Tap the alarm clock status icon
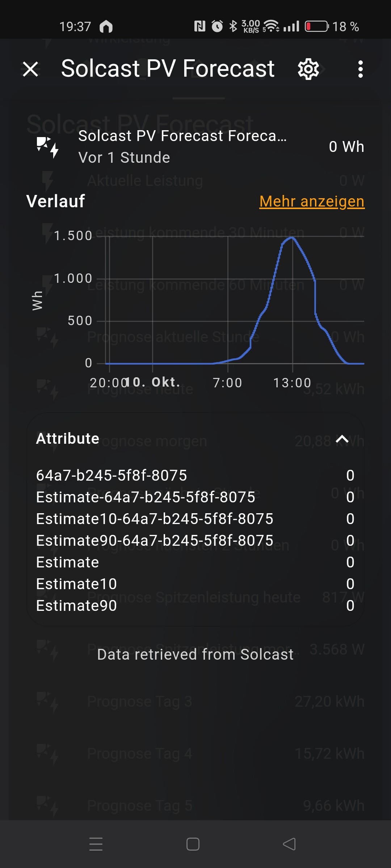Viewport: 391px width, 868px height. click(x=217, y=26)
